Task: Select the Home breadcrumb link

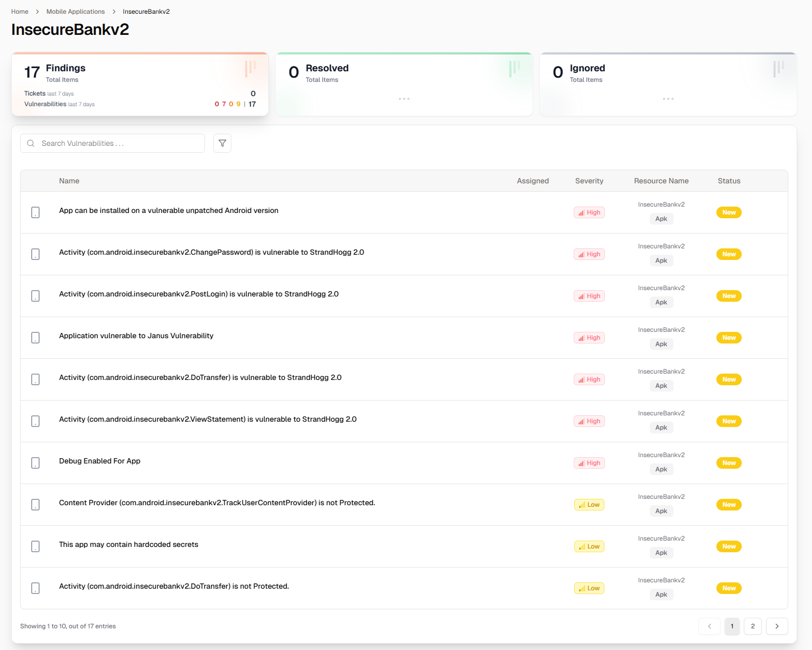Action: pyautogui.click(x=20, y=11)
